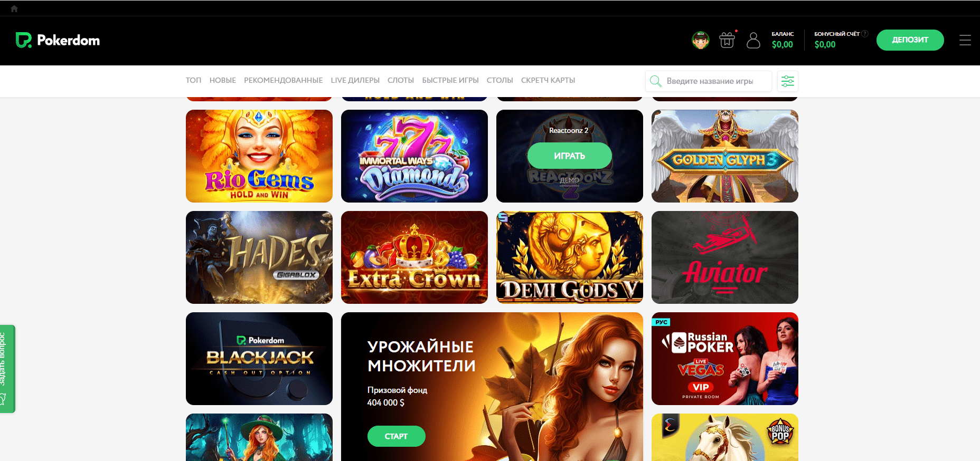Open the game filters icon
Image resolution: width=980 pixels, height=461 pixels.
tap(788, 81)
